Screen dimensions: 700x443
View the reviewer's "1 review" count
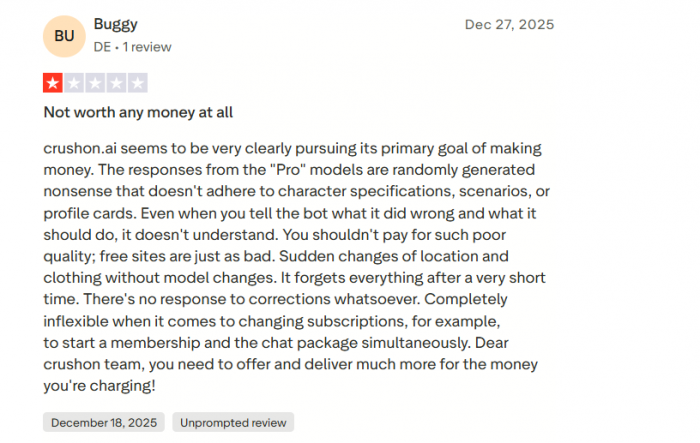tap(147, 46)
